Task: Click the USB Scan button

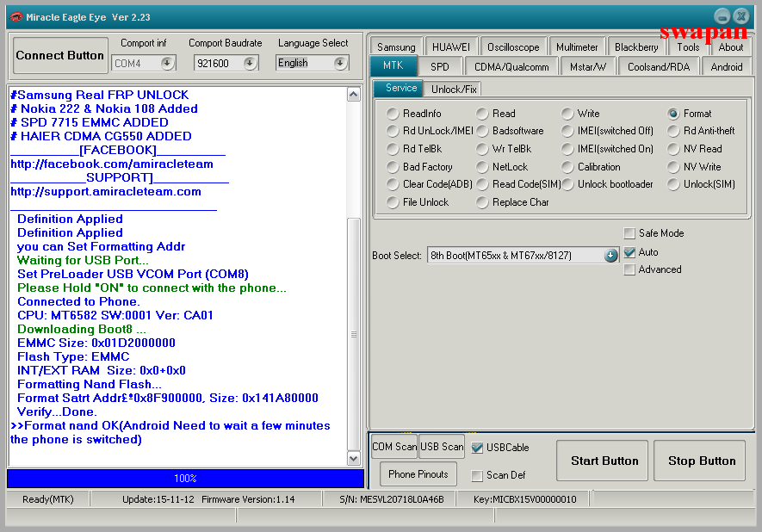Action: 441,447
